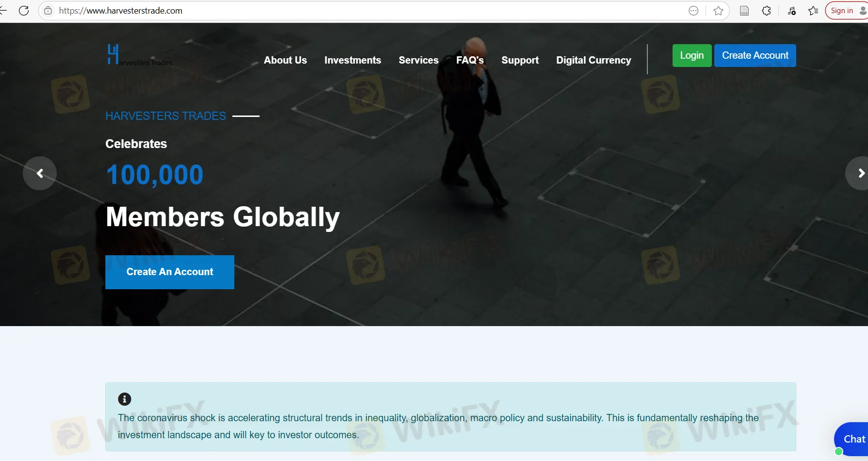Open the Harvesters Trades logo homepage icon
The width and height of the screenshot is (868, 461).
pyautogui.click(x=139, y=55)
